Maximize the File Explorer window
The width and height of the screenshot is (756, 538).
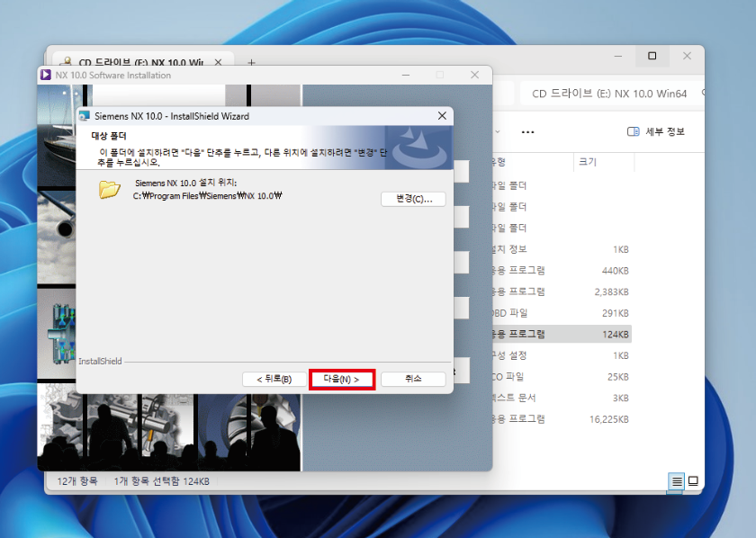pos(652,56)
